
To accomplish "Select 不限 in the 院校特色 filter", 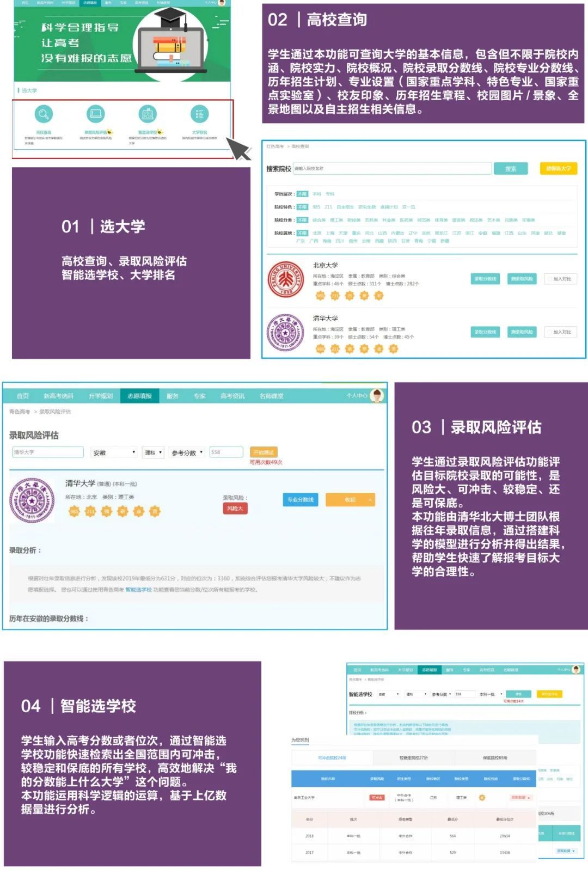I will click(302, 207).
